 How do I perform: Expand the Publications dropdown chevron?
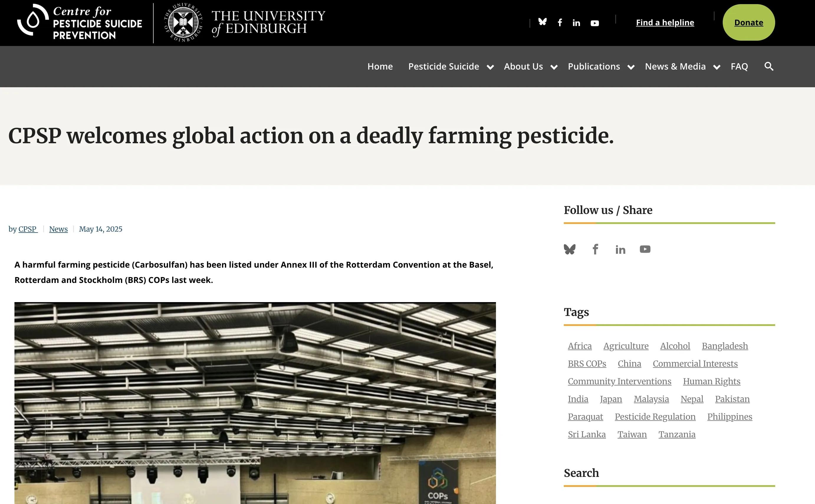pyautogui.click(x=631, y=67)
